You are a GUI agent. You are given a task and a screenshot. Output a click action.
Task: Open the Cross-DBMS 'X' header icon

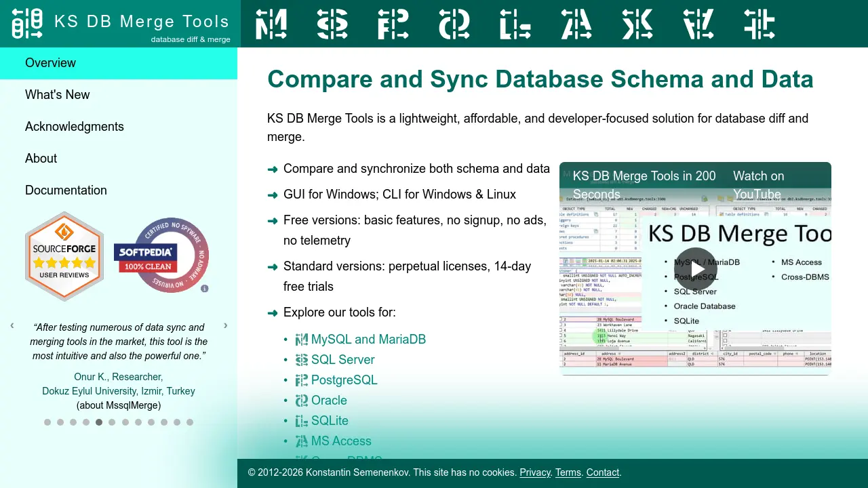click(637, 24)
